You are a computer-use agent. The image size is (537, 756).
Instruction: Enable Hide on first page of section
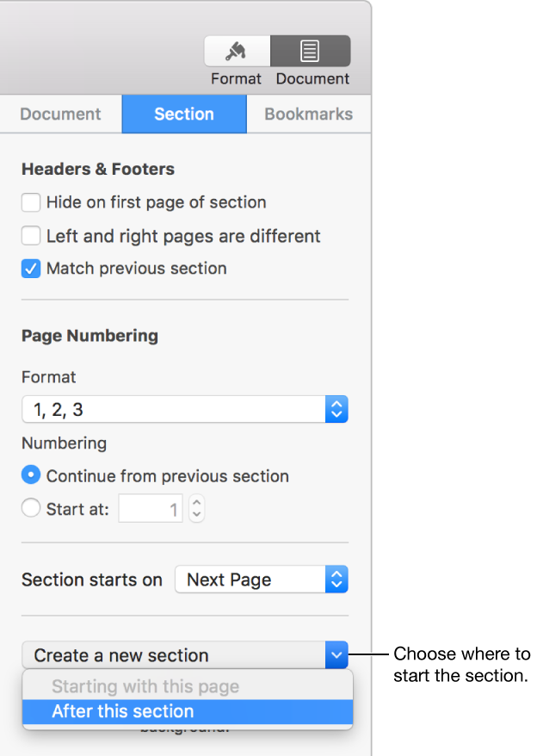click(x=30, y=202)
